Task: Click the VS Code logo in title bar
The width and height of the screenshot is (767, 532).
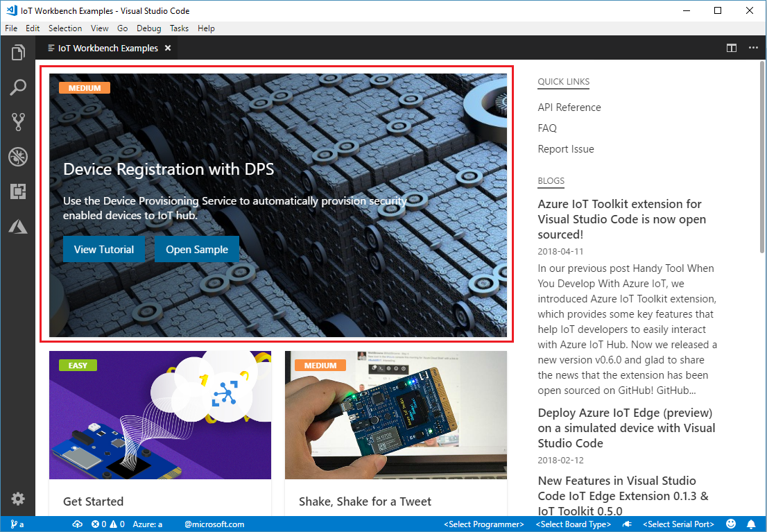Action: 11,10
